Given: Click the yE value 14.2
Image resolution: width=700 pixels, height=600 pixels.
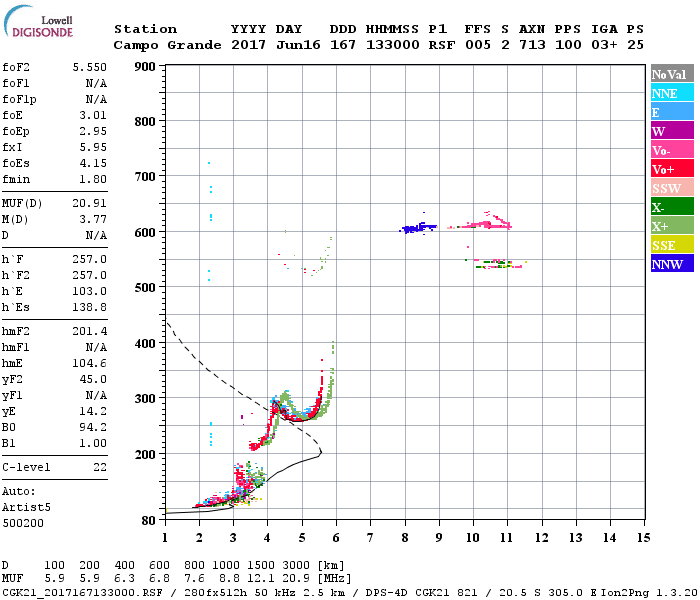Looking at the screenshot, I should pos(93,412).
